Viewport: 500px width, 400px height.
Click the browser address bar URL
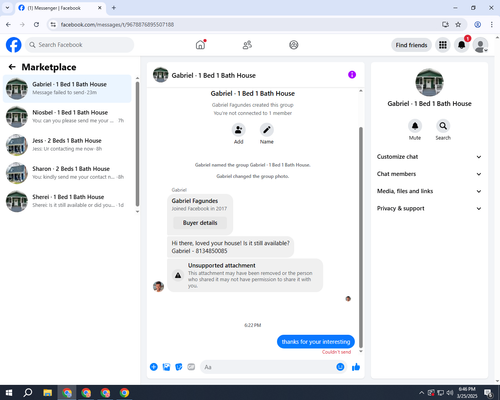click(117, 25)
